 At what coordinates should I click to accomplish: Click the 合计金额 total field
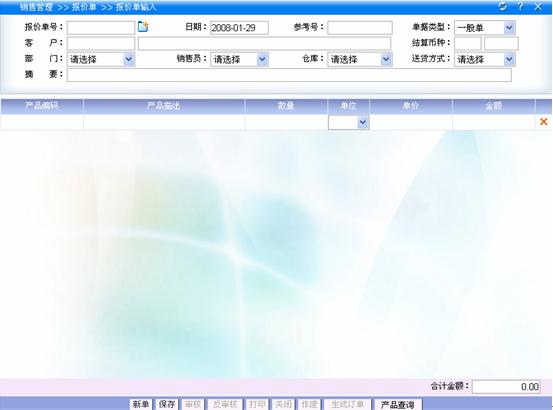[x=506, y=387]
